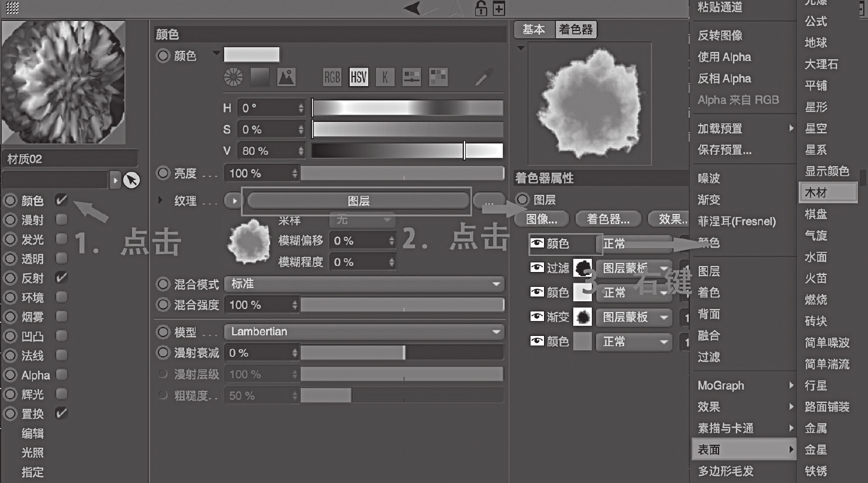Select the color spectrum square icon
This screenshot has width=868, height=483.
tap(260, 77)
